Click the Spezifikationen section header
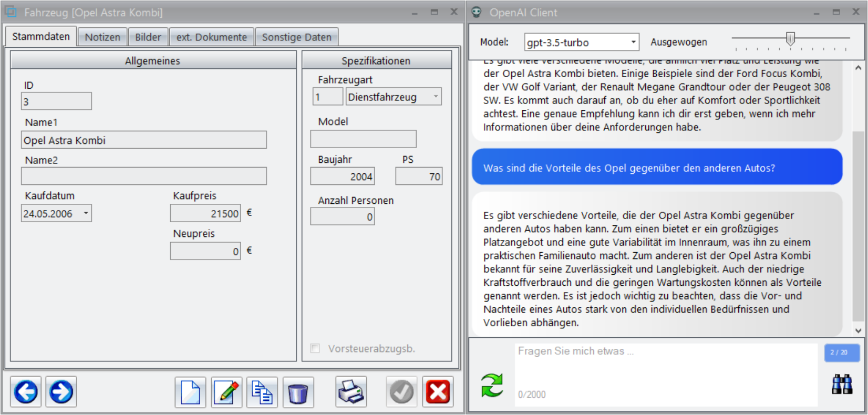This screenshot has width=868, height=415. point(376,60)
